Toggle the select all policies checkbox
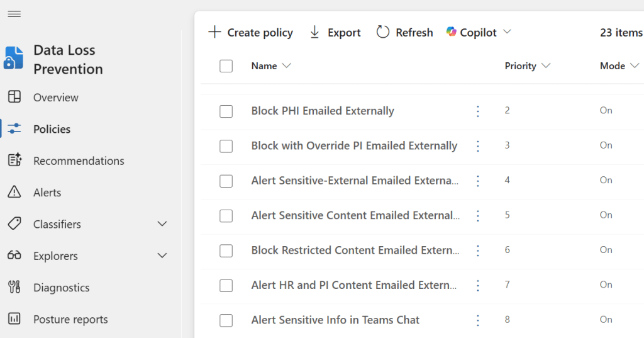Screen dimensions: 644x338 pyautogui.click(x=226, y=66)
